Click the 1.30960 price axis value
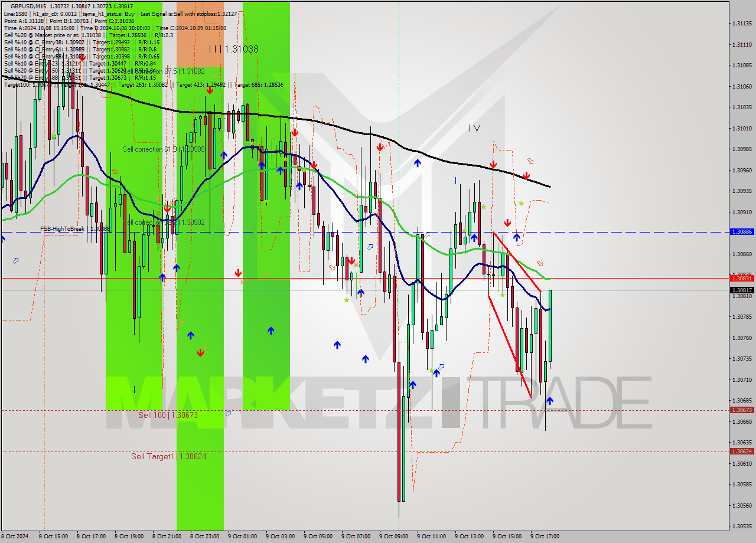Screen dimensions: 756x543 (742, 170)
